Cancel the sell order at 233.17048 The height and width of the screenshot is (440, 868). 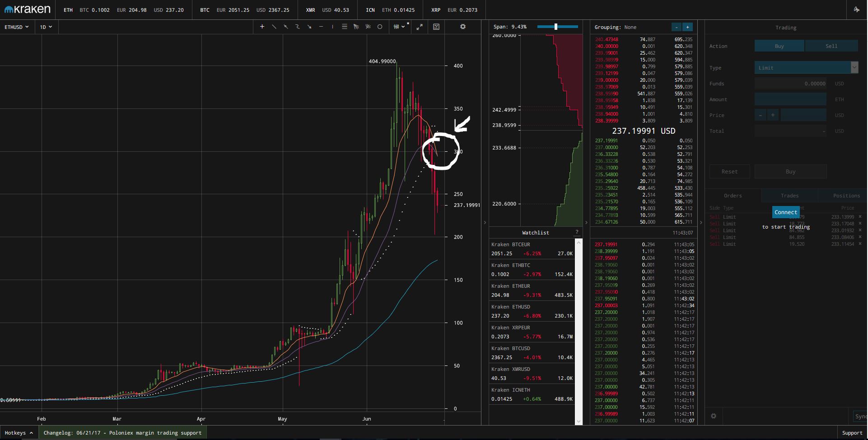coord(860,224)
